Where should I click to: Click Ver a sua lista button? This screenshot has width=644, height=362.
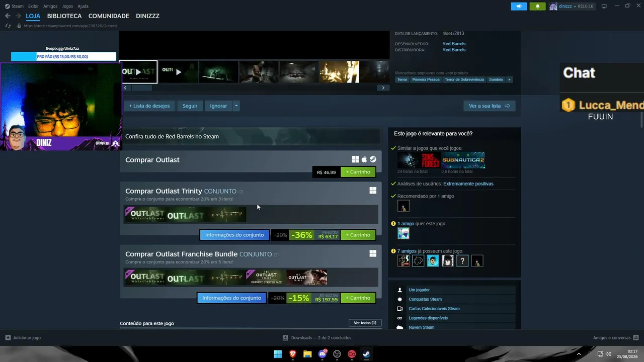pyautogui.click(x=490, y=106)
